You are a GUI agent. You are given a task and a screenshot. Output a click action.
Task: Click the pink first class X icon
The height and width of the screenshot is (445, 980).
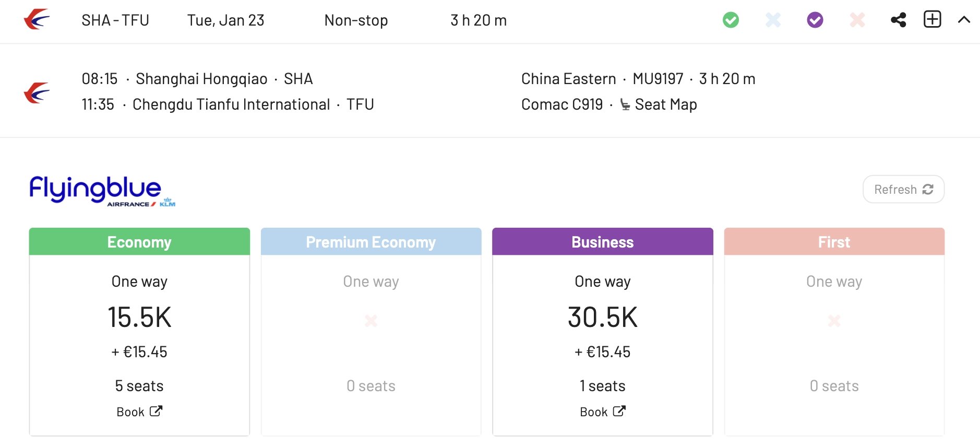(x=857, y=20)
